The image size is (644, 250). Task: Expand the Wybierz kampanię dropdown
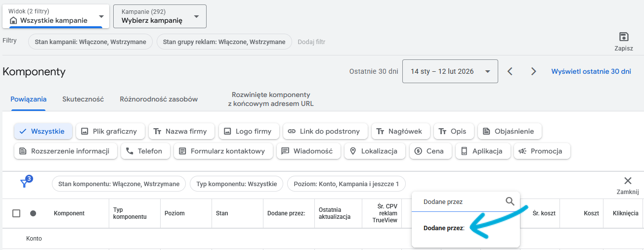[x=159, y=16]
